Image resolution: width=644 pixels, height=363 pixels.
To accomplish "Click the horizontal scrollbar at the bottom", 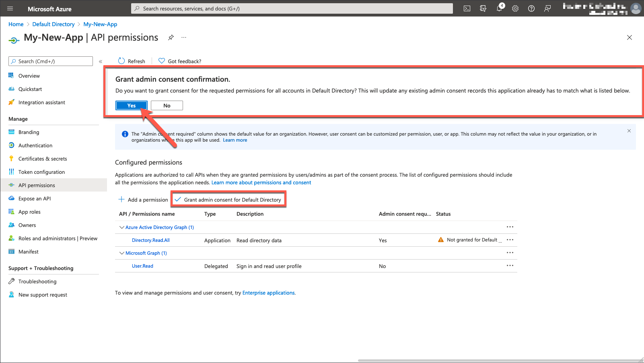I will pos(499,361).
